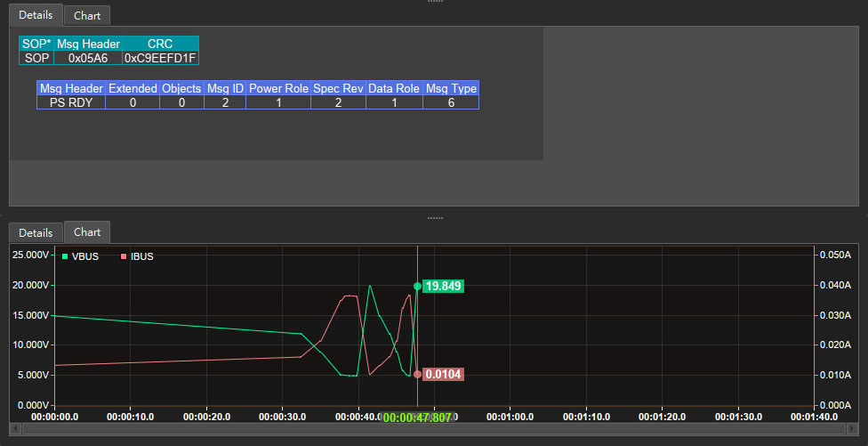Click the 00:00:47.807 cursor time label
868x446 pixels.
(x=417, y=418)
